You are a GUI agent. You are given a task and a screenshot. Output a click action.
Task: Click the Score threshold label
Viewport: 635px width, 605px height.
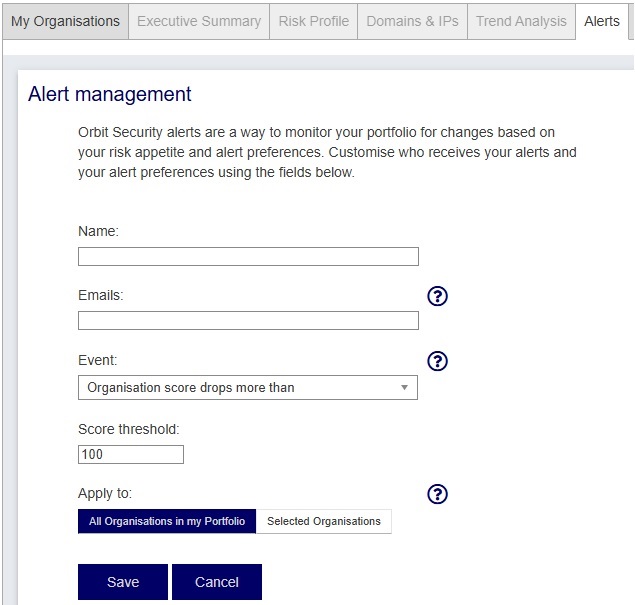129,429
